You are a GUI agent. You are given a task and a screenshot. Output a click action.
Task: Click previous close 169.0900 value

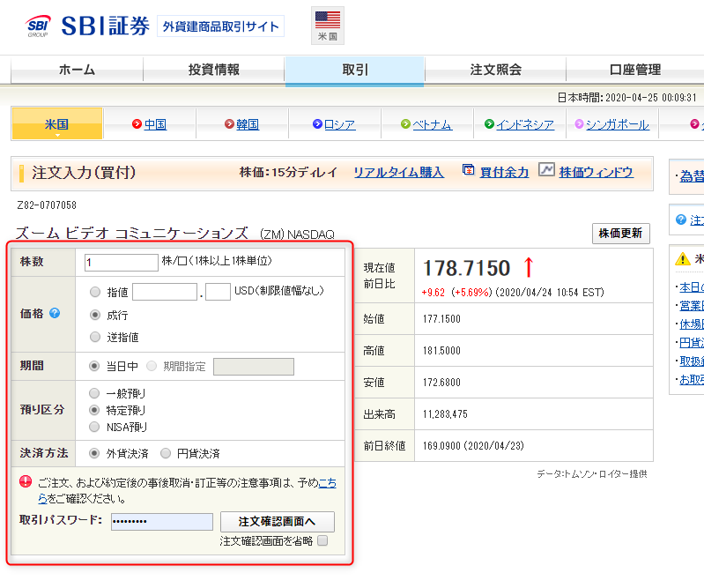click(x=442, y=446)
